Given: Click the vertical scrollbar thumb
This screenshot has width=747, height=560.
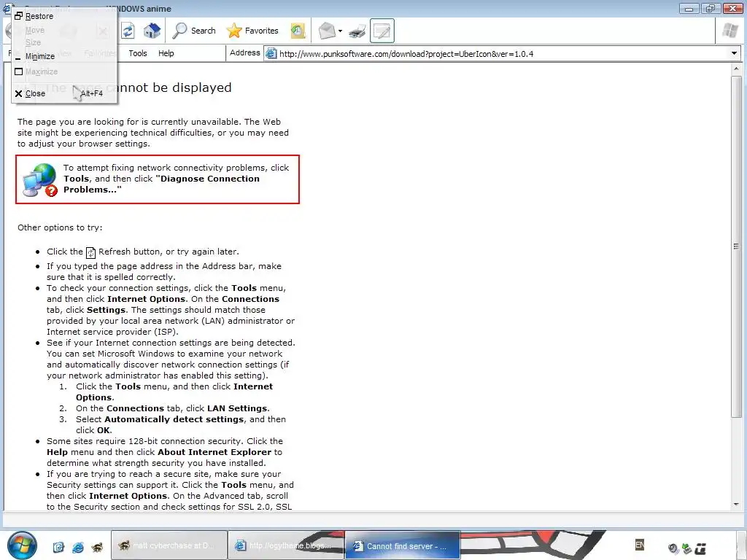Looking at the screenshot, I should tap(736, 246).
